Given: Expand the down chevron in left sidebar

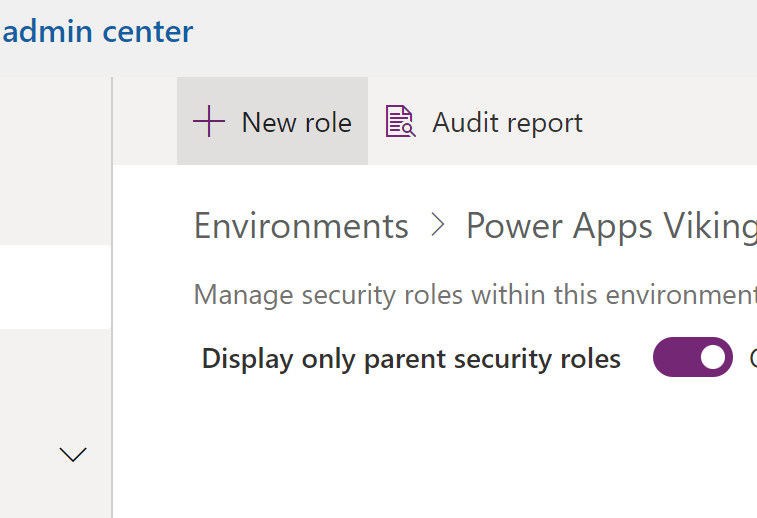Looking at the screenshot, I should [x=73, y=455].
